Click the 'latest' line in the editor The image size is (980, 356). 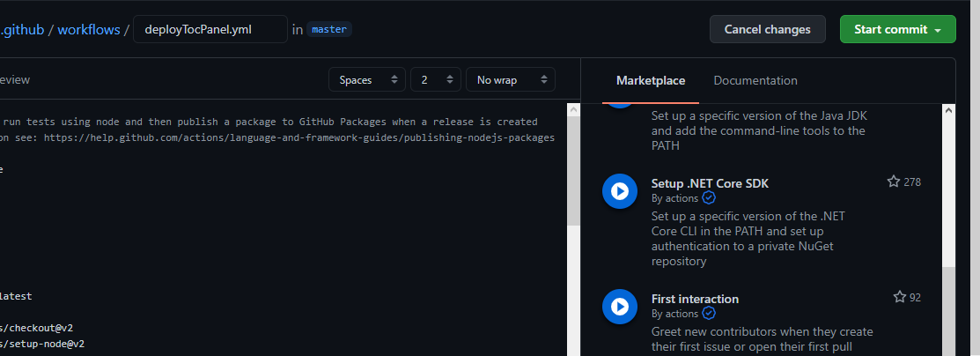tap(16, 296)
